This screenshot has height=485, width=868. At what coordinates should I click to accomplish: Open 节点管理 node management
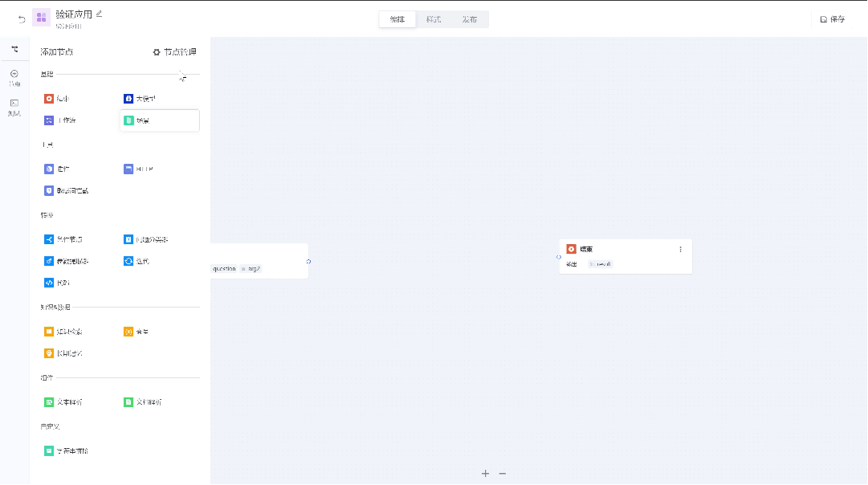[x=174, y=52]
